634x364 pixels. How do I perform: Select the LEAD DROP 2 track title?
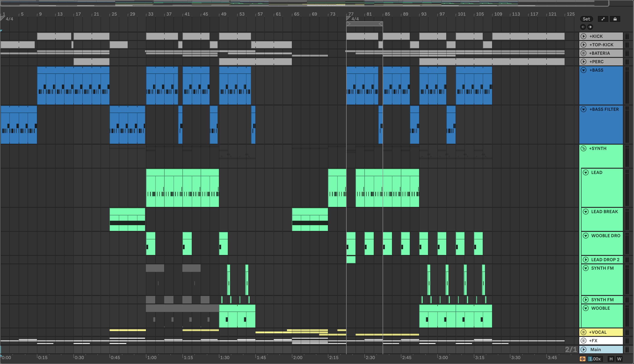click(x=605, y=260)
